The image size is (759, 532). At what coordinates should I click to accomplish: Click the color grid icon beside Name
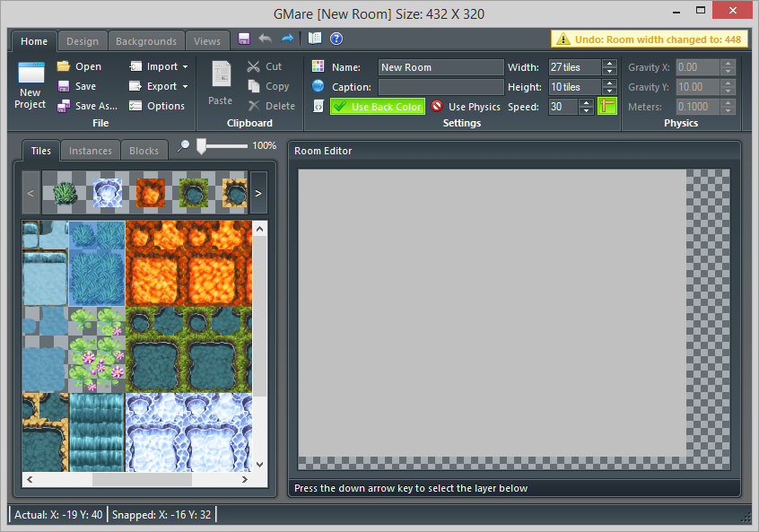[x=318, y=65]
